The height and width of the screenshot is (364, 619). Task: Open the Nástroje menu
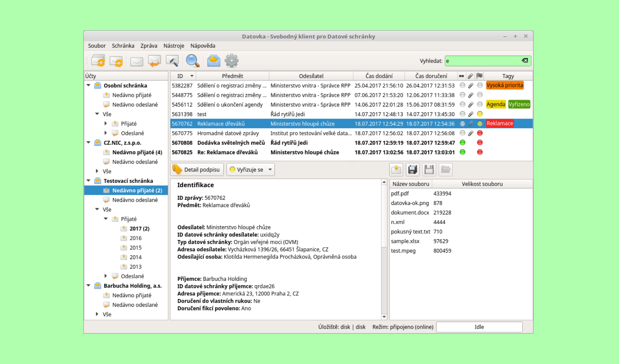pos(174,45)
